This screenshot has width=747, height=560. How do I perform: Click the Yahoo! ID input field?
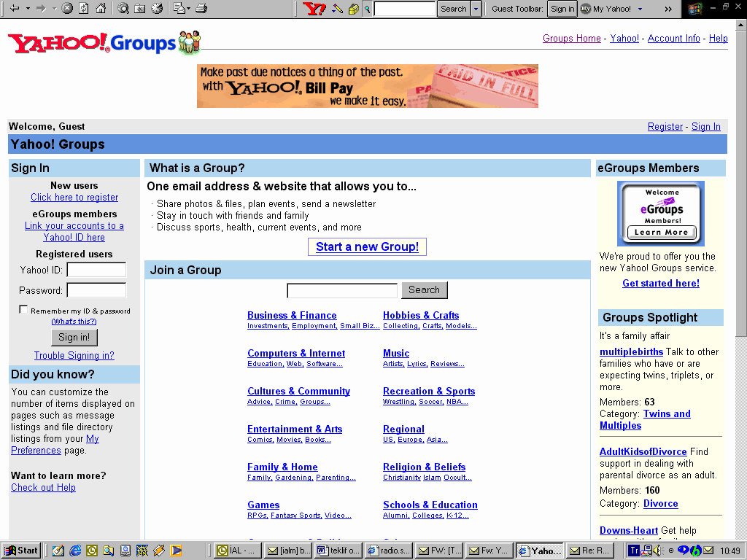(x=97, y=270)
